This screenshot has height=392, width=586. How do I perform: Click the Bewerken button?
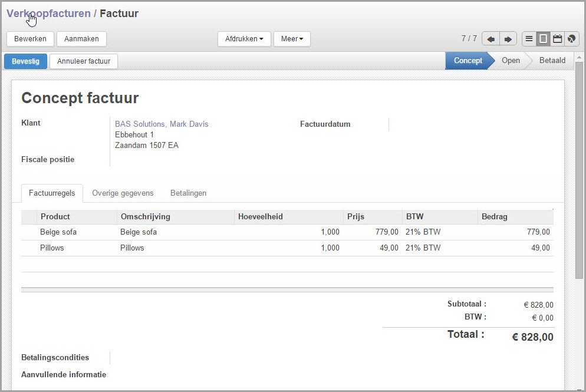[30, 39]
